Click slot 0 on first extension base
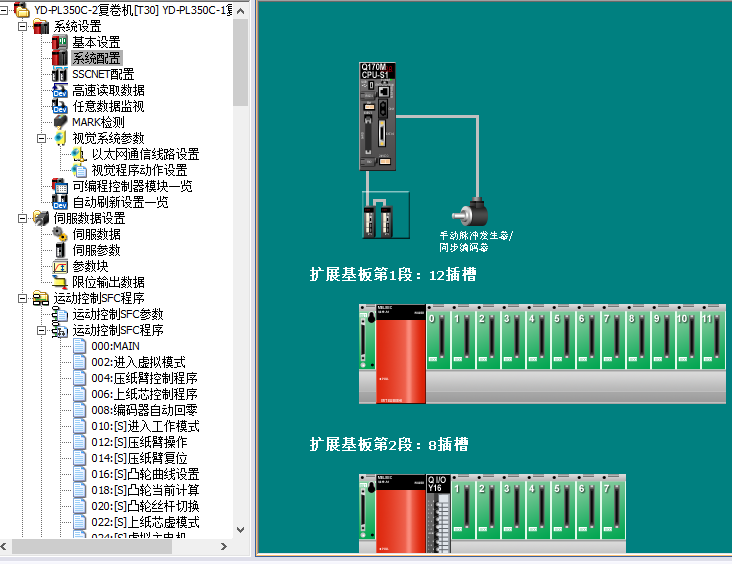This screenshot has height=564, width=732. [437, 339]
